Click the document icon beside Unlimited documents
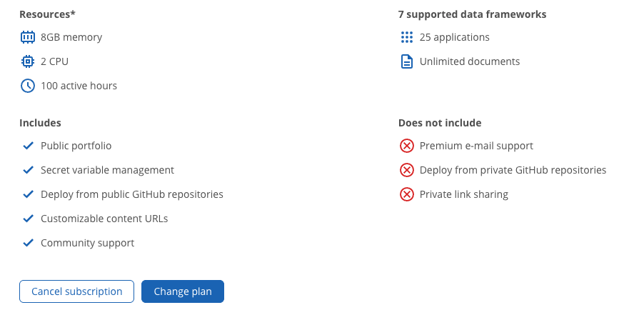Viewport: 644px width, 315px height. 407,61
